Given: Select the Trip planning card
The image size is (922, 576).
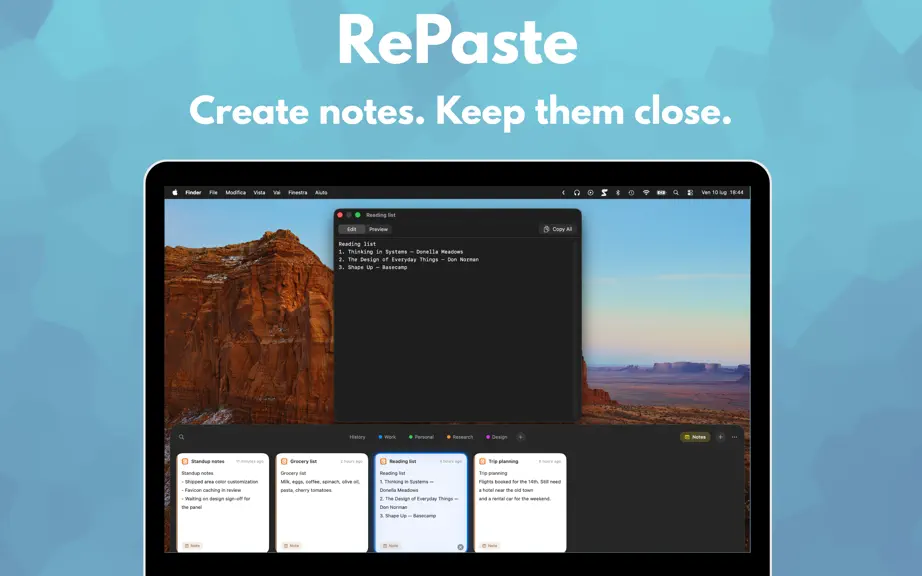Looking at the screenshot, I should [x=520, y=503].
